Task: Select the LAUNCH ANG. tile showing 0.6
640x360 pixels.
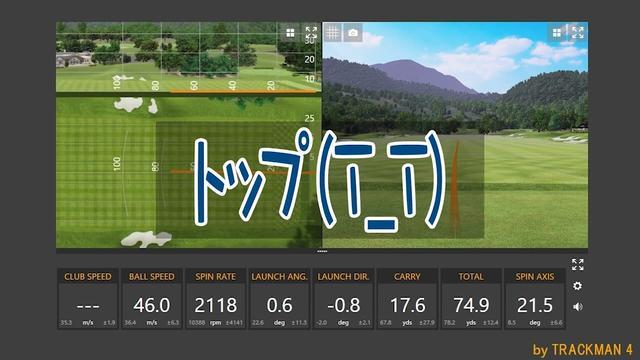Action: 279,298
